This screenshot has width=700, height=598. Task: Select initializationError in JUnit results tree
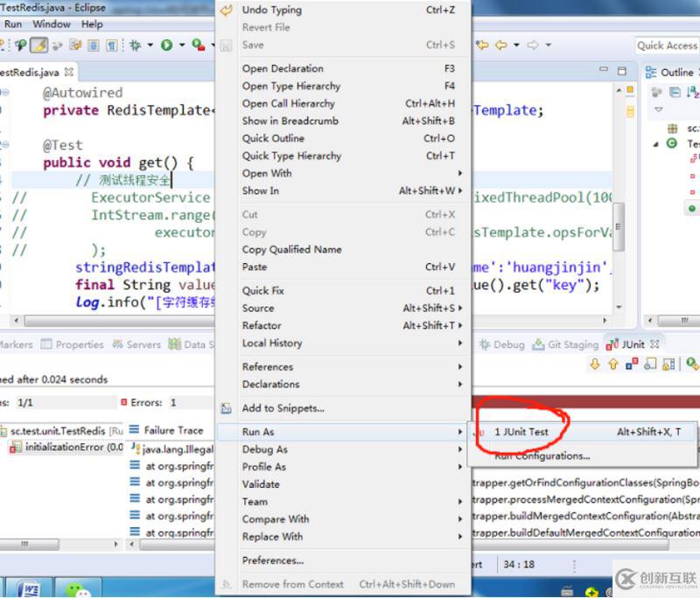pyautogui.click(x=73, y=447)
